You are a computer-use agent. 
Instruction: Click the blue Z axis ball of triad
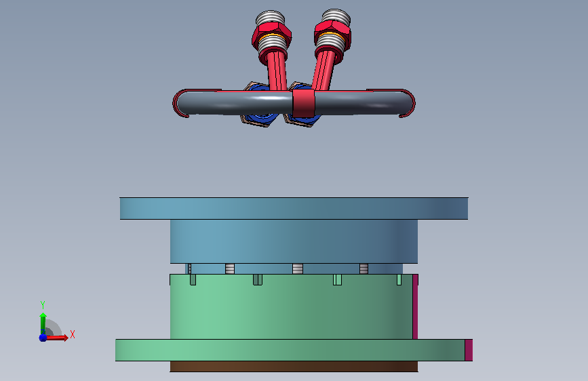(x=43, y=338)
